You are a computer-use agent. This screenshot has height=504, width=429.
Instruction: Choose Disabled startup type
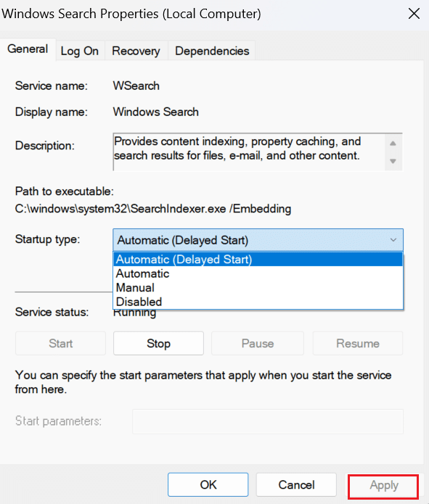click(x=258, y=302)
